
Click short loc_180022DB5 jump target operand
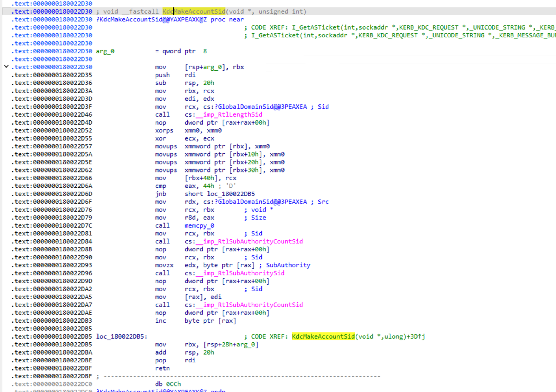[x=220, y=194]
